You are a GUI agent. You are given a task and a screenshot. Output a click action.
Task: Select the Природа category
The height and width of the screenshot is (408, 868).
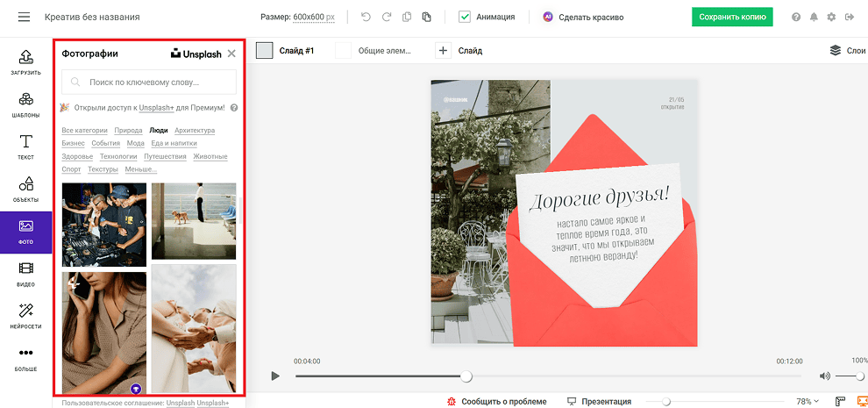coord(128,130)
